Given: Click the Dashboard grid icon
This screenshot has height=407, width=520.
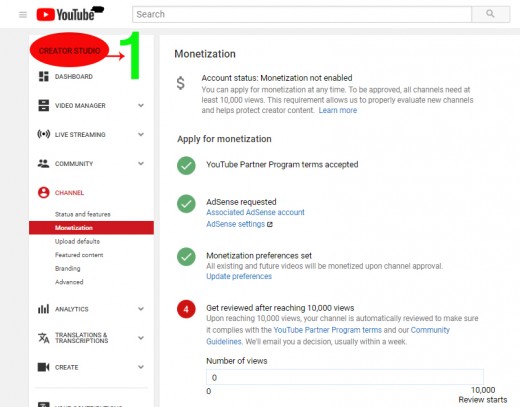Looking at the screenshot, I should (43, 76).
